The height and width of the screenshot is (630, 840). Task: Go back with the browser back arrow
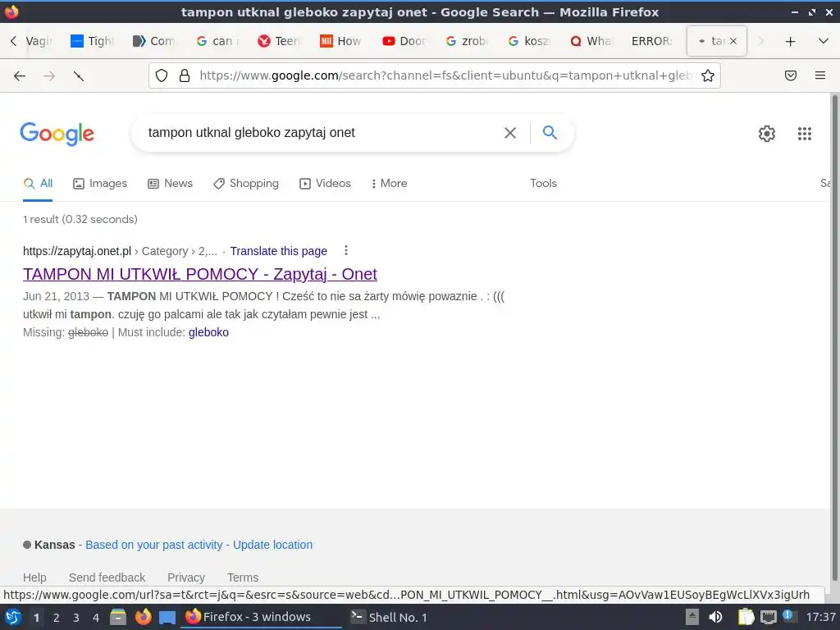20,76
